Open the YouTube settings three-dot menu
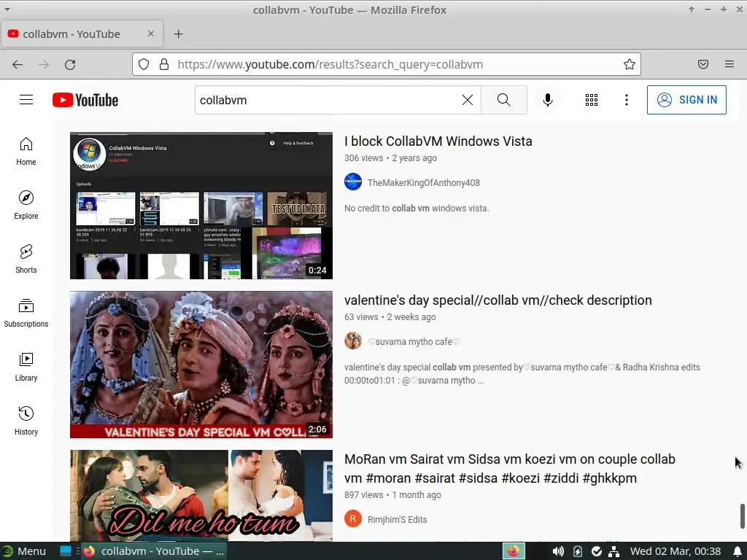This screenshot has height=560, width=747. click(x=626, y=100)
